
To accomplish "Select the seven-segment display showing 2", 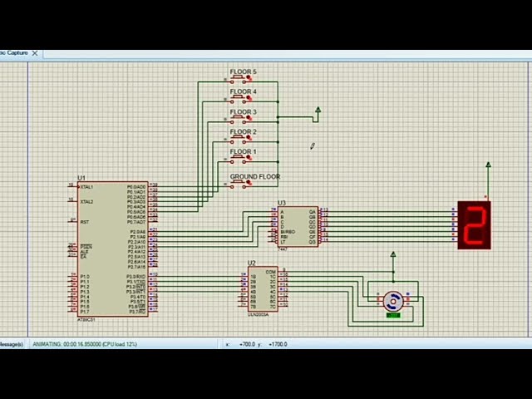I will coord(475,225).
